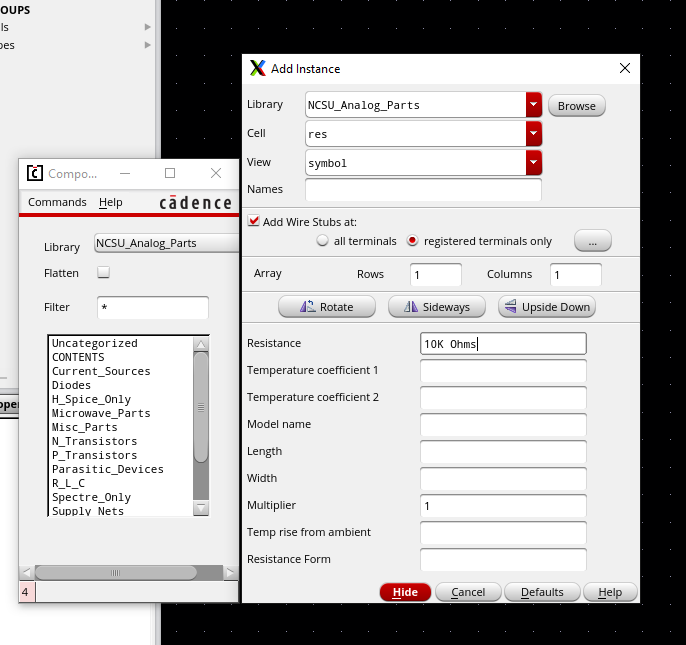Image resolution: width=686 pixels, height=645 pixels.
Task: Click the ellipsis wire stub options button
Action: click(x=592, y=241)
